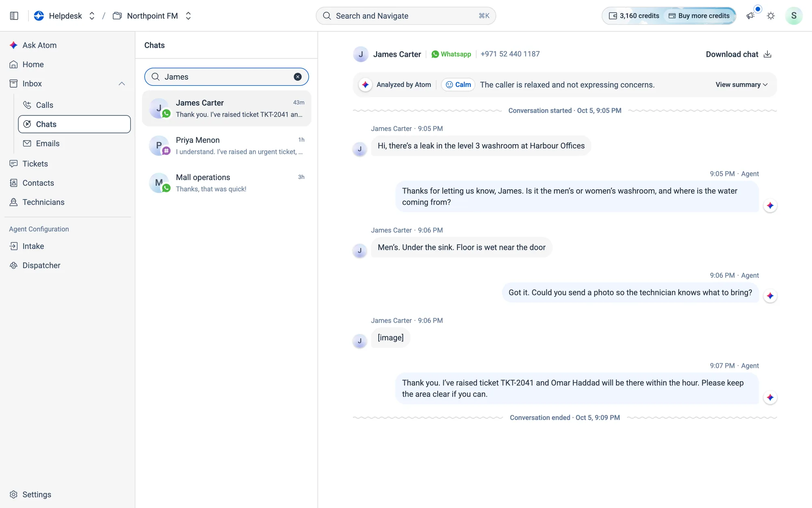812x508 pixels.
Task: Collapse the Inbox section chevron
Action: (x=121, y=84)
